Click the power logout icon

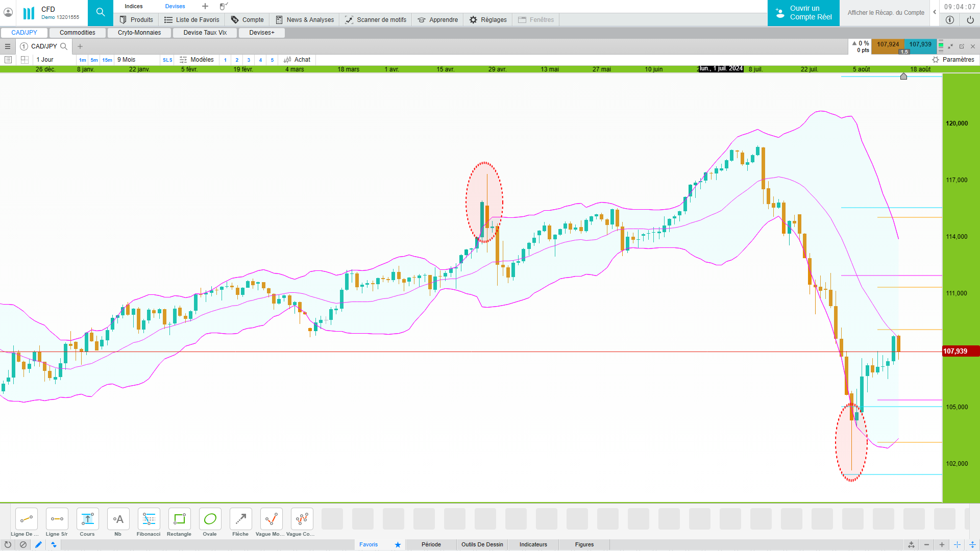click(x=970, y=20)
